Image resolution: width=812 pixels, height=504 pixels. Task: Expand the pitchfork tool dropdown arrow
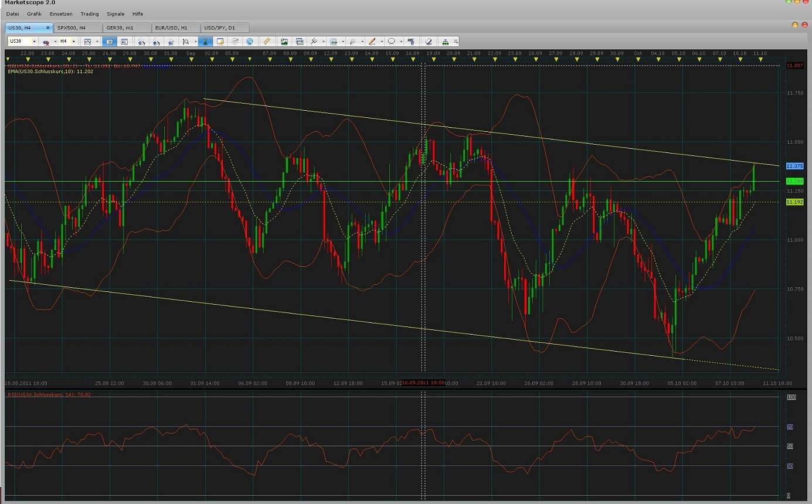point(324,42)
